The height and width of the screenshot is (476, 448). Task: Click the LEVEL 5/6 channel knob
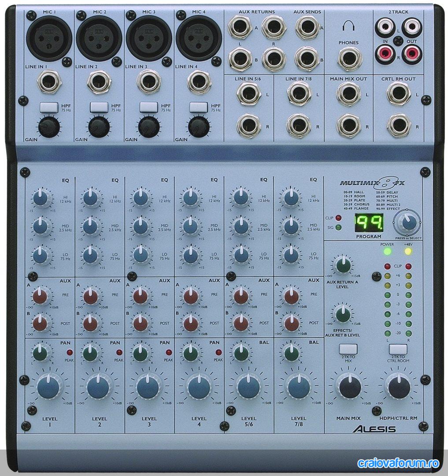coord(248,387)
